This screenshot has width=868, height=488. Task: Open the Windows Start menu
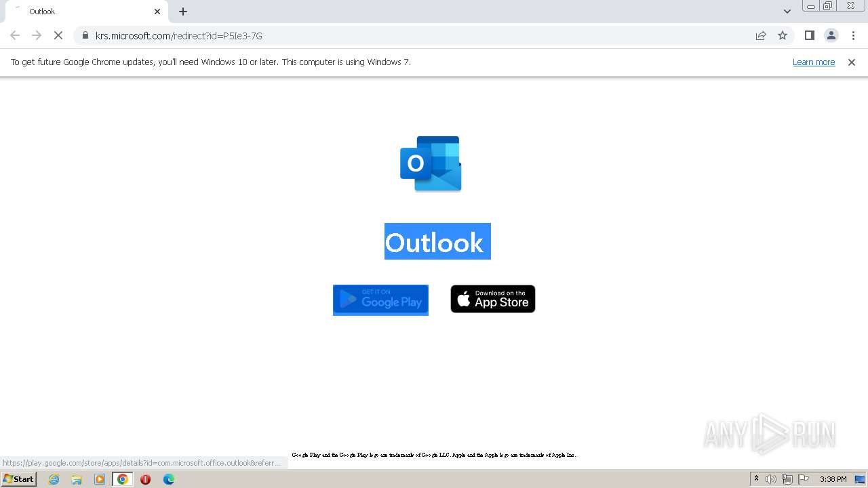18,479
